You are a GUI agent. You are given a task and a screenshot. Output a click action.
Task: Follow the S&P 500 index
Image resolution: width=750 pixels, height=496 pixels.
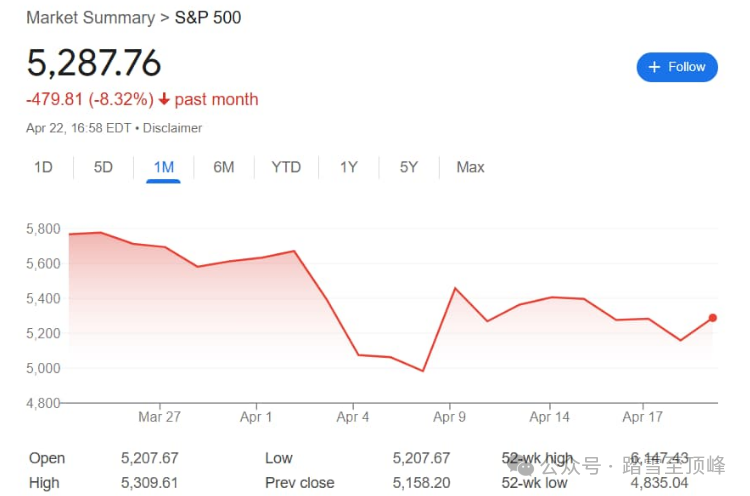(677, 67)
